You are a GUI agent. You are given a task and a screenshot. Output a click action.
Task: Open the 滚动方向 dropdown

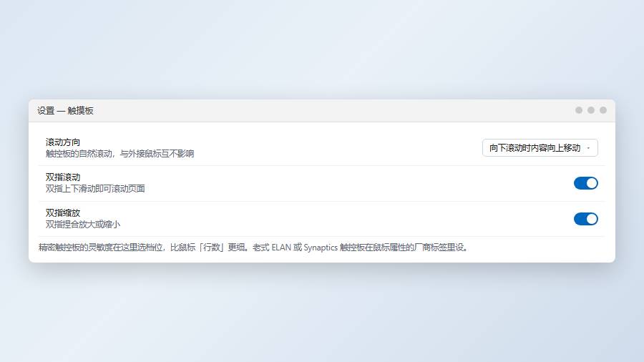point(540,148)
